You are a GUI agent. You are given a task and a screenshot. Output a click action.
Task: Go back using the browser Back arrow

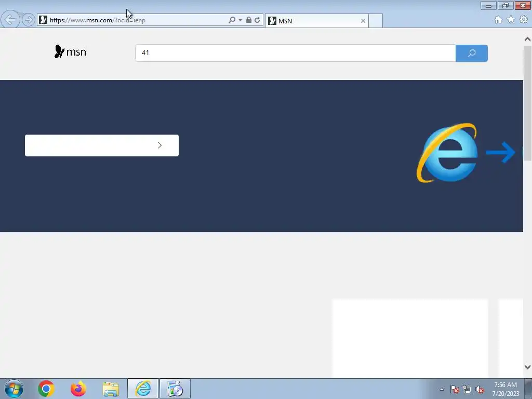coord(10,20)
